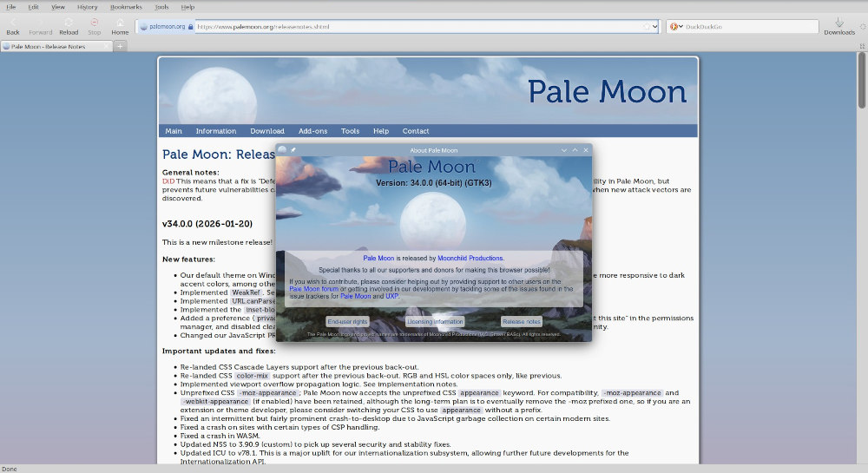This screenshot has height=473, width=868.
Task: Bookmark this page with the star icon
Action: tap(646, 27)
